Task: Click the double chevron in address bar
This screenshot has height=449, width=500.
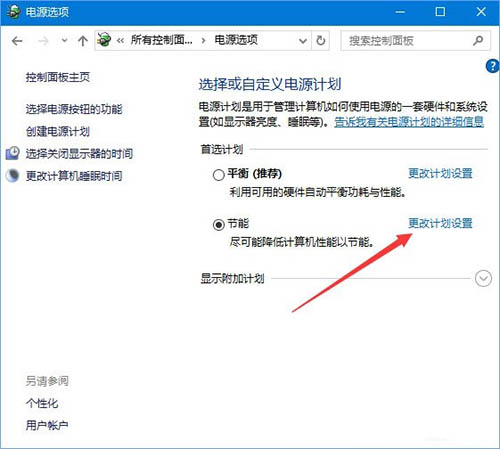Action: pos(120,41)
